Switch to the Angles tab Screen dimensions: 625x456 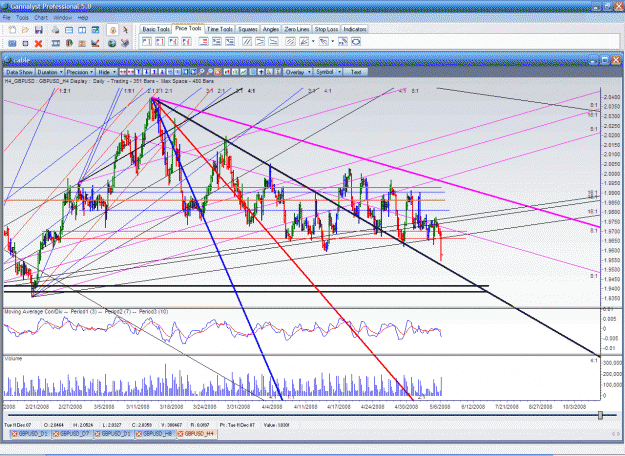click(271, 29)
